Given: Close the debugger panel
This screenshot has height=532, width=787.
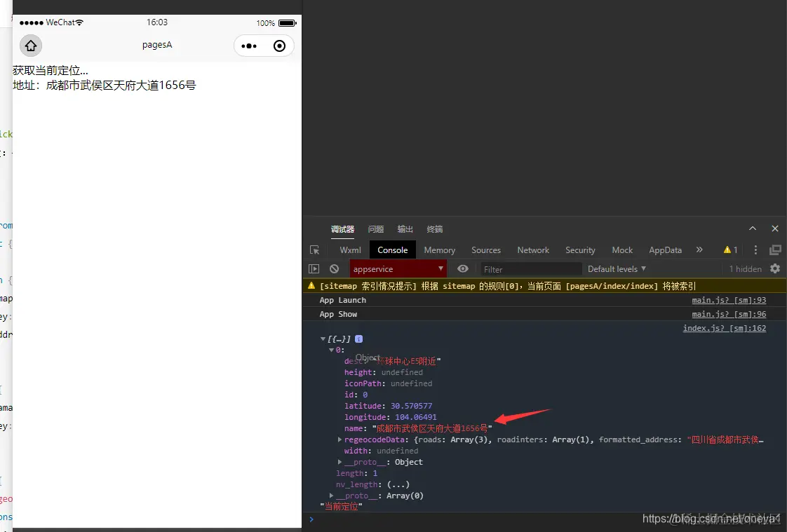Looking at the screenshot, I should pos(775,228).
